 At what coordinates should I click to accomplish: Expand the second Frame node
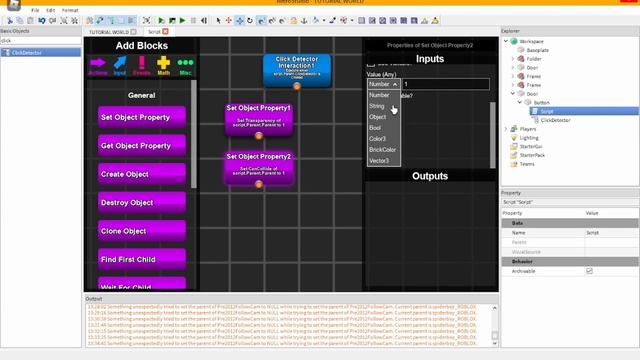tap(513, 85)
